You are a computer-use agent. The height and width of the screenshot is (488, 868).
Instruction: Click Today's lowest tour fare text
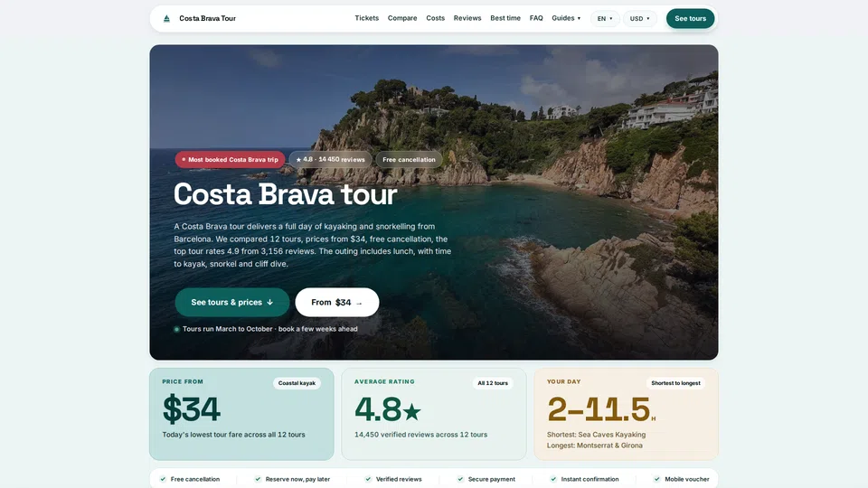233,435
